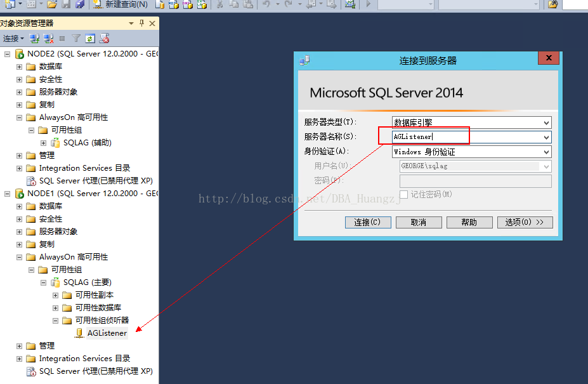Screen dimensions: 588x384
Task: Click the Start debugging play icon
Action: click(369, 4)
